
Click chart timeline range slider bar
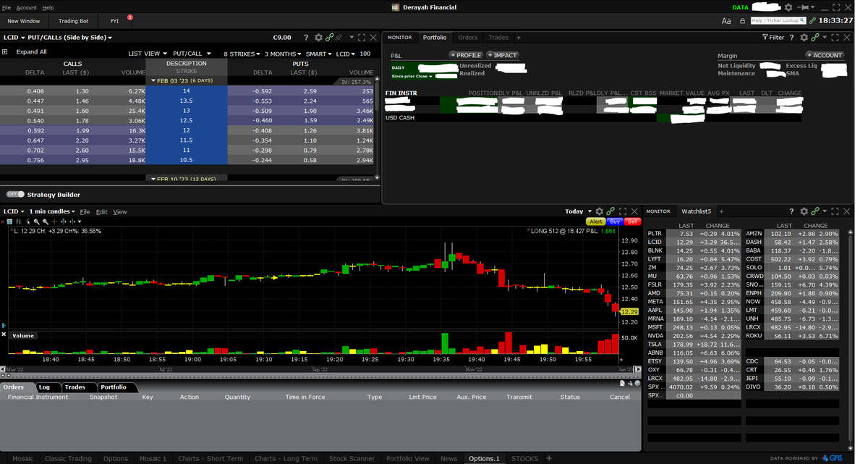click(319, 369)
